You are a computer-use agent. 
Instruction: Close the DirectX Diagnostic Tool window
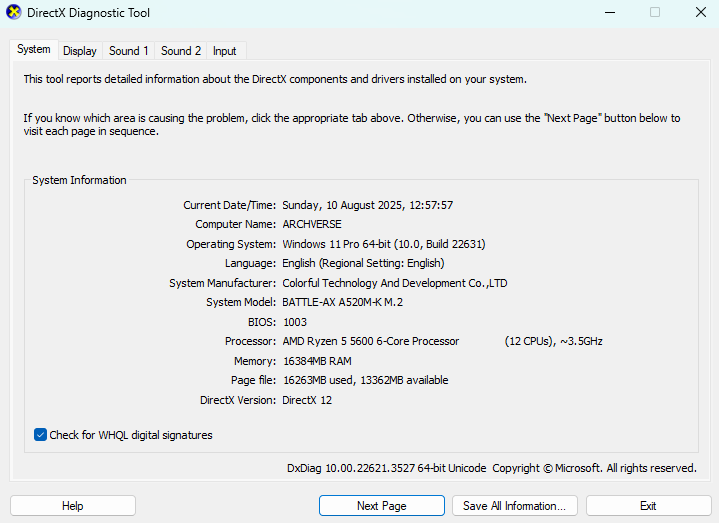pyautogui.click(x=701, y=12)
